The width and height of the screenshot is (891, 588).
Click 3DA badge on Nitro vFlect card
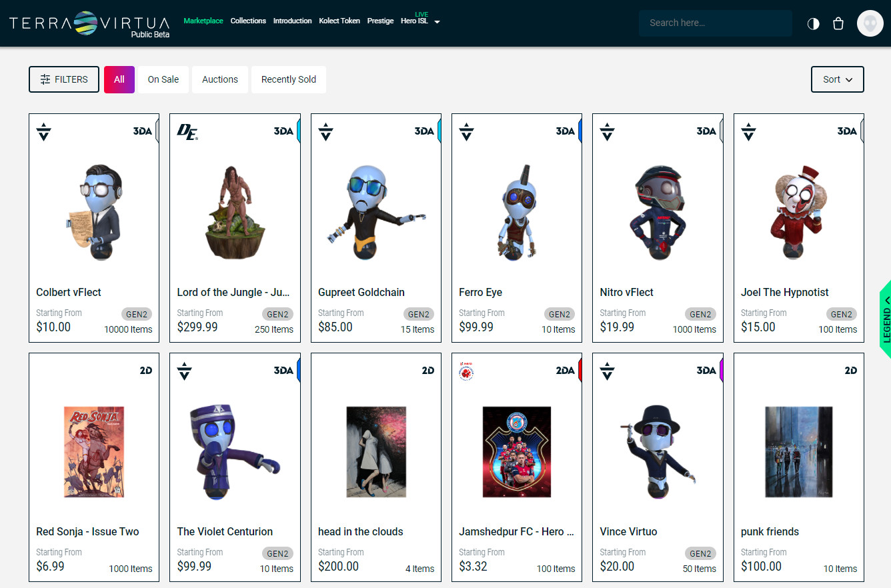tap(706, 131)
